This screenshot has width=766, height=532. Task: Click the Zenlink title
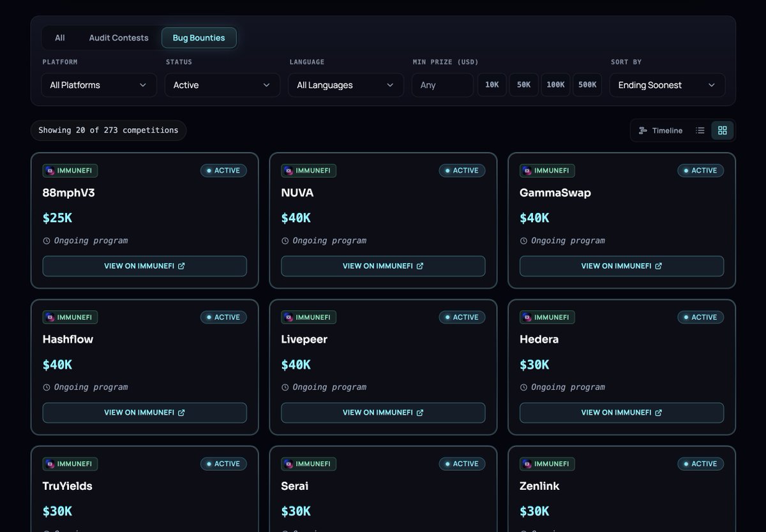click(x=539, y=486)
